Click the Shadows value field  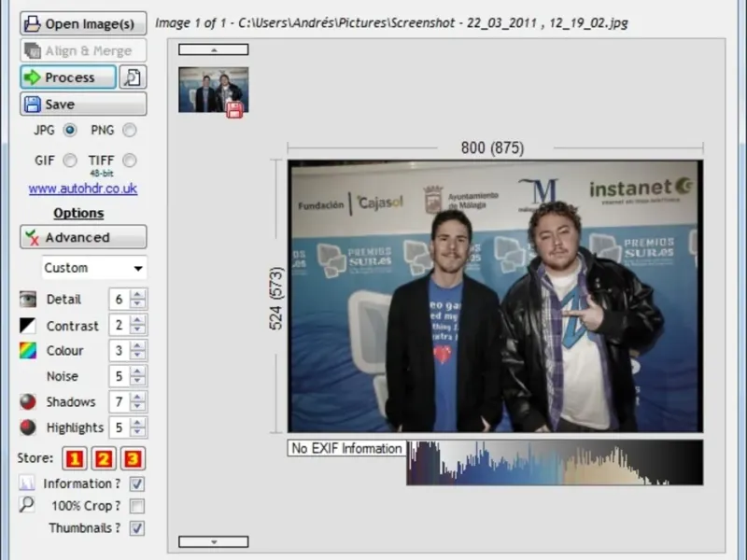pyautogui.click(x=120, y=402)
